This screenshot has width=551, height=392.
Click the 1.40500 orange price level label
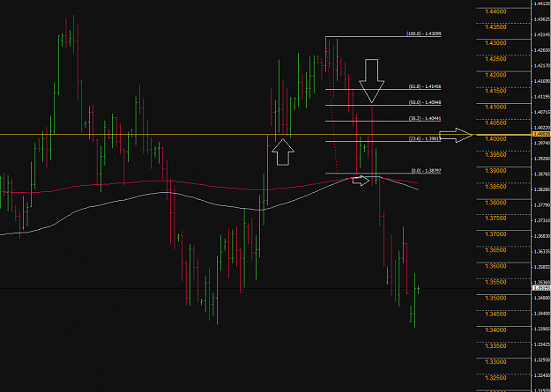pos(495,123)
